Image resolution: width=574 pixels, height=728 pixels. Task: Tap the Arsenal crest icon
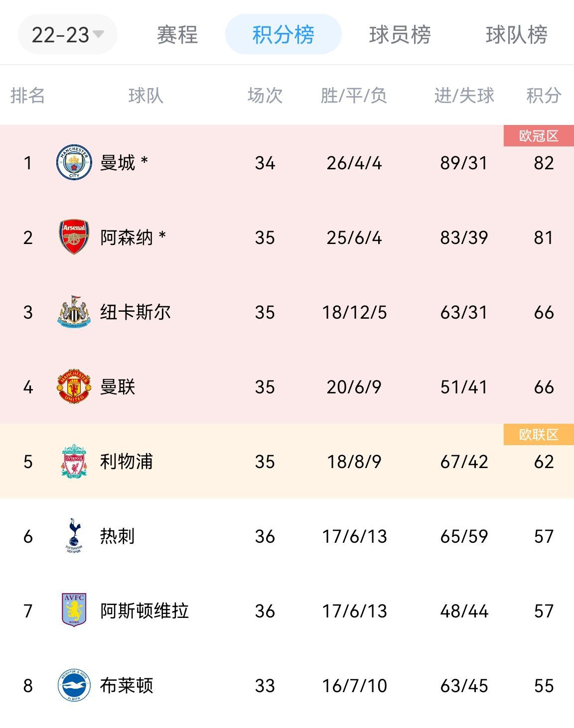click(74, 237)
